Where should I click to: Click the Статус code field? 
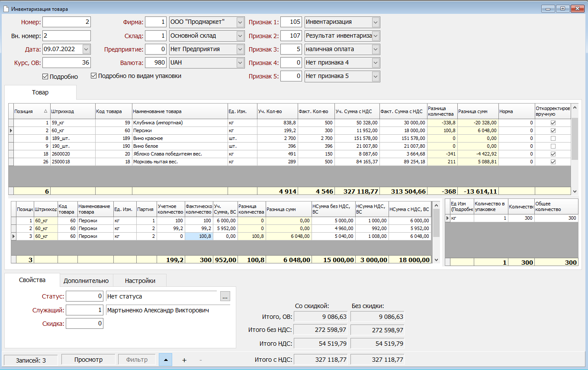pyautogui.click(x=85, y=297)
